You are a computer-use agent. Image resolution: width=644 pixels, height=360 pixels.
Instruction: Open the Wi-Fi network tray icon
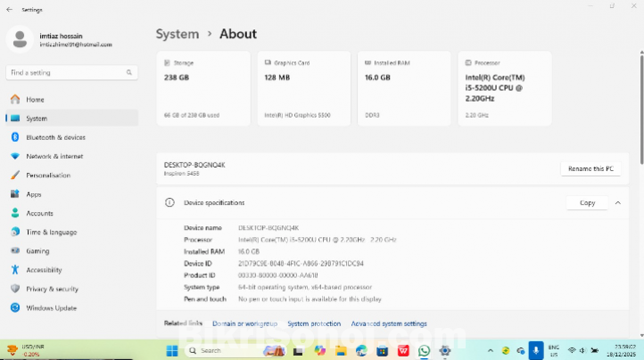click(x=571, y=350)
